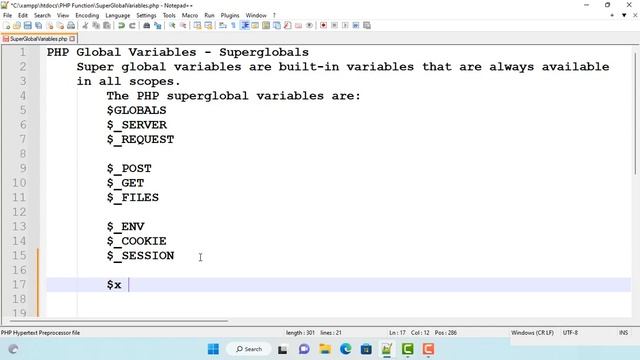Open the Replace toolbar icon

point(158,25)
